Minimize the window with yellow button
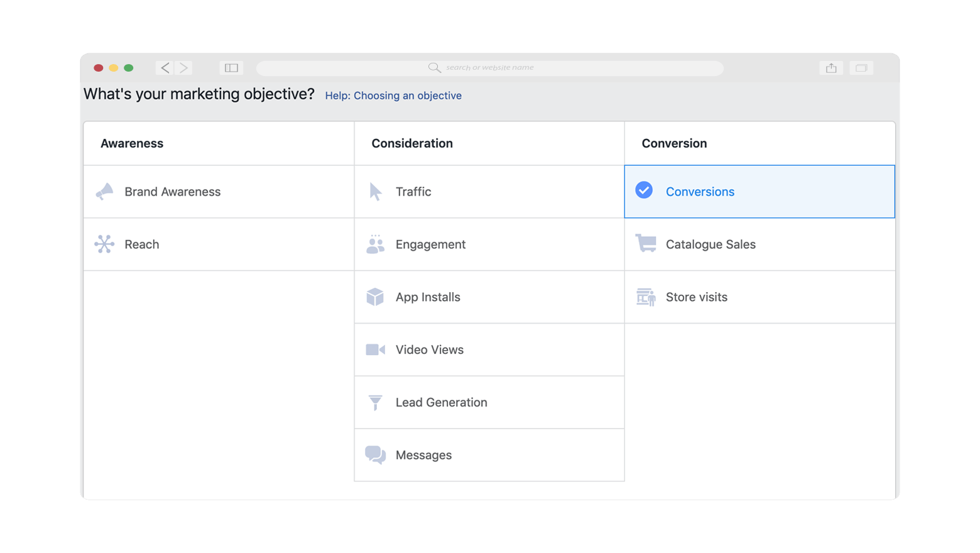Image resolution: width=980 pixels, height=553 pixels. click(114, 68)
